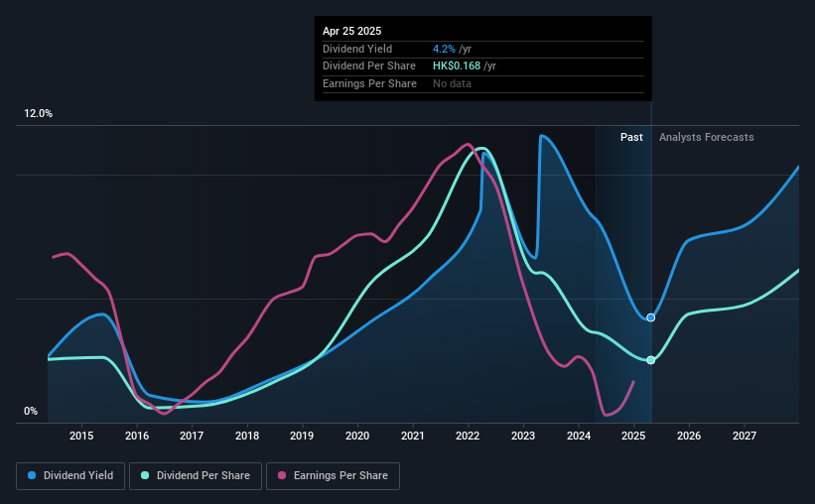Click the 2018 x-axis label
This screenshot has height=504, width=815.
coord(247,436)
